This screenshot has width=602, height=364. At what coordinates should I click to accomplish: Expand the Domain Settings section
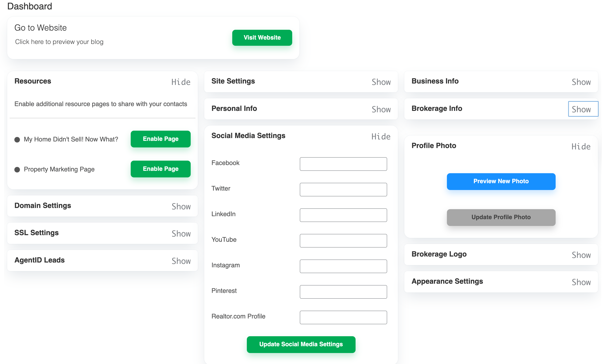(181, 207)
